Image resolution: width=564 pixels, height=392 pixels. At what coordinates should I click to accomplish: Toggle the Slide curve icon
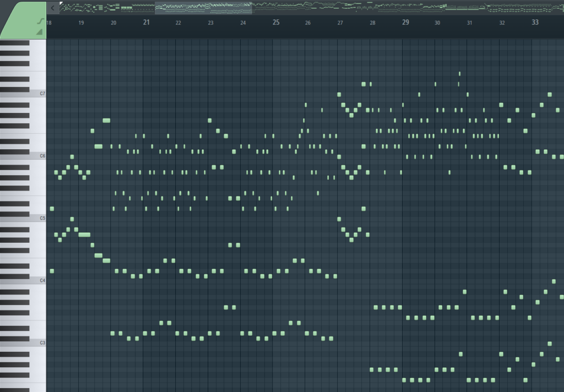(x=40, y=21)
